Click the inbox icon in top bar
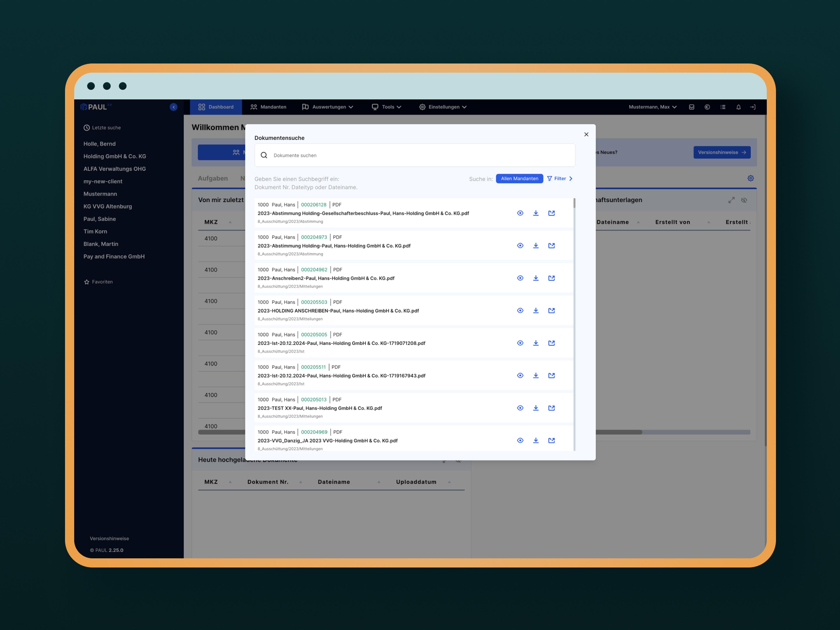The image size is (840, 630). [691, 107]
